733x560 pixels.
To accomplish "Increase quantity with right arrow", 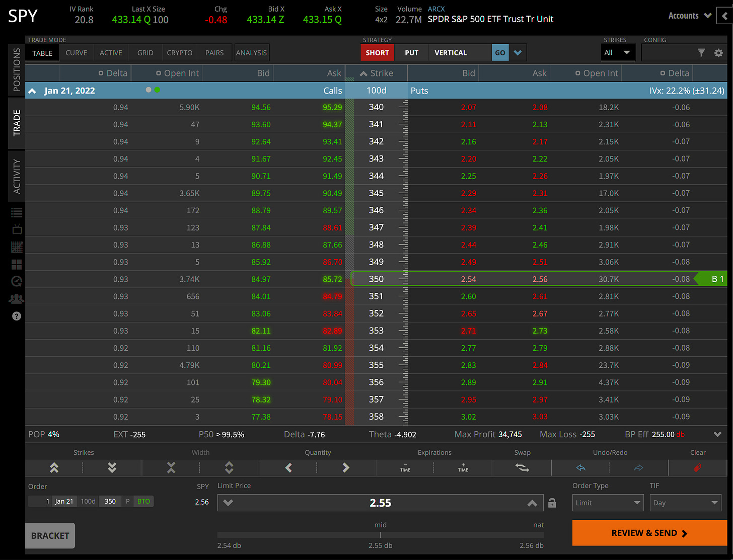I will tap(346, 468).
